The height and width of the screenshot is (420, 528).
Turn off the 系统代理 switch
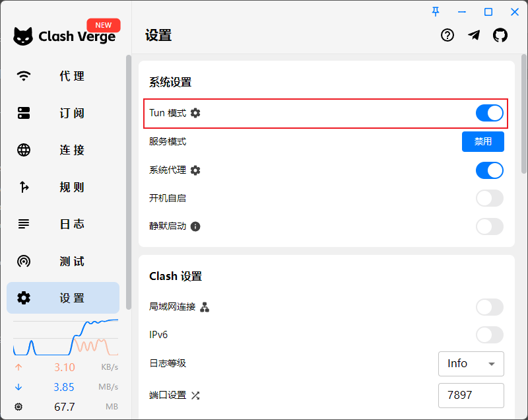click(489, 170)
